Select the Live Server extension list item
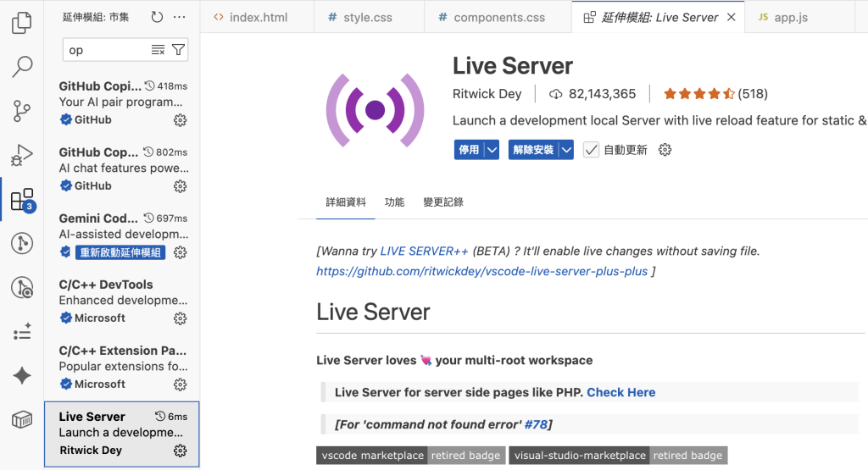 [x=122, y=434]
